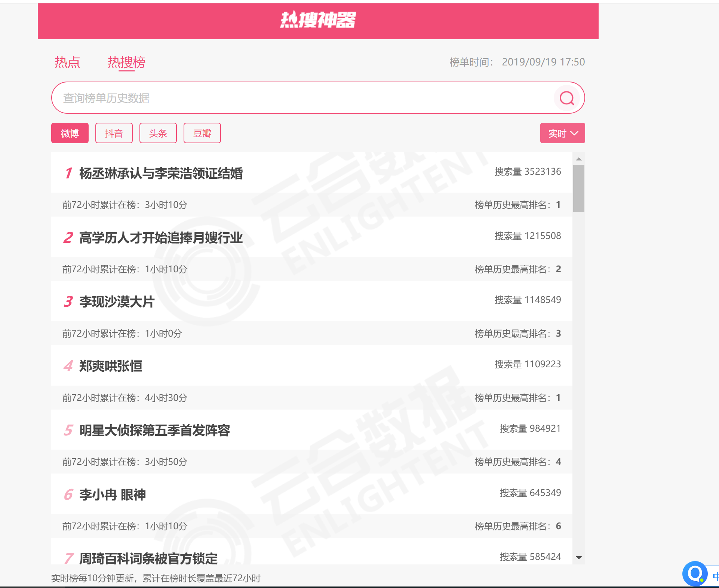Click 搜索量 1215508 value
This screenshot has height=588, width=719.
coord(528,236)
